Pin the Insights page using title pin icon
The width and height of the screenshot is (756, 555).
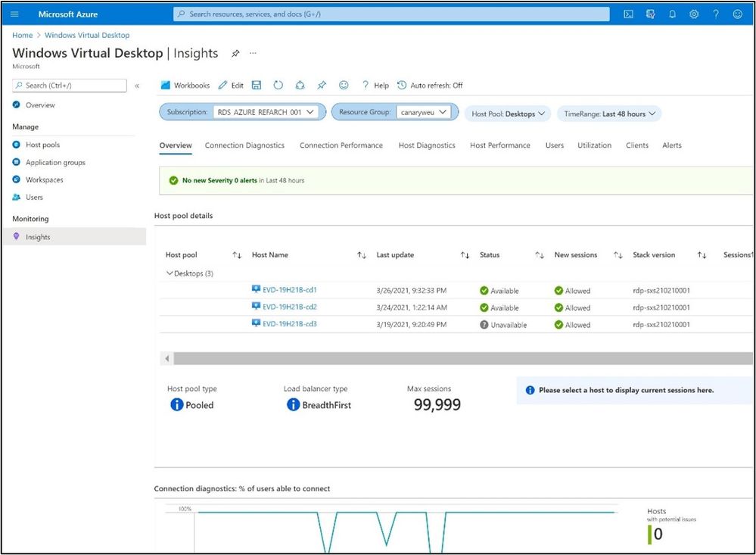tap(235, 53)
